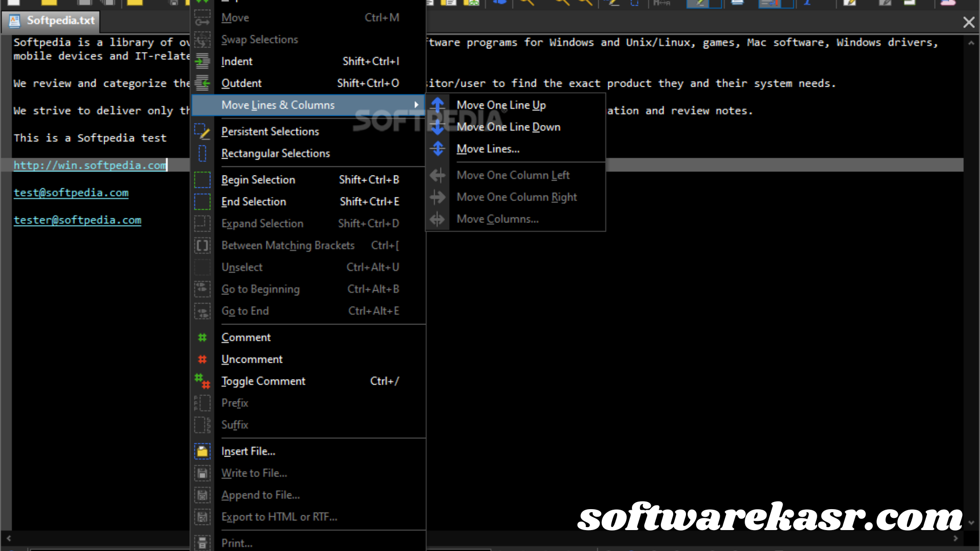Click the Write to File disk icon
980x551 pixels.
point(202,473)
